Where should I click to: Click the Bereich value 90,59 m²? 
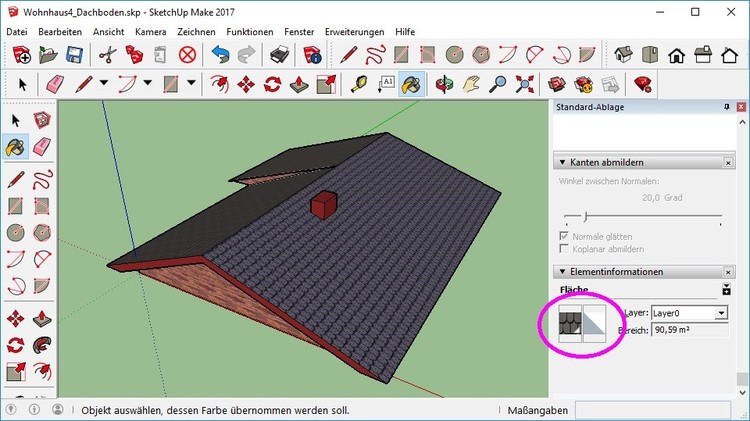pyautogui.click(x=689, y=330)
